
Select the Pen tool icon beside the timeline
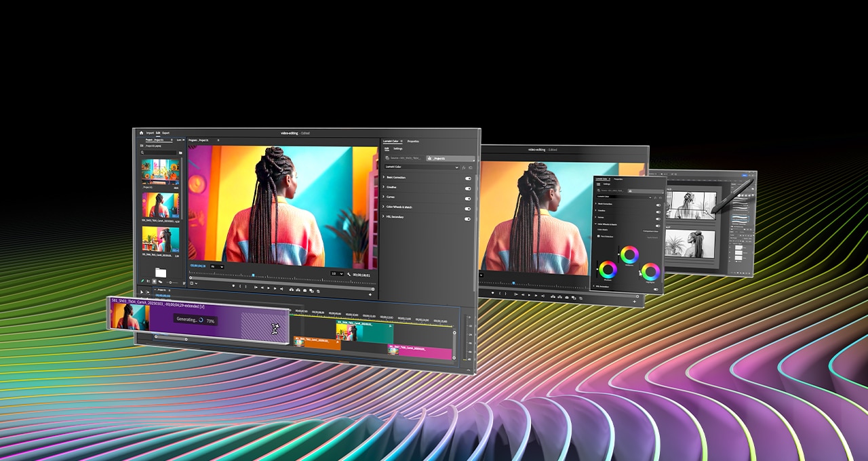point(142,281)
